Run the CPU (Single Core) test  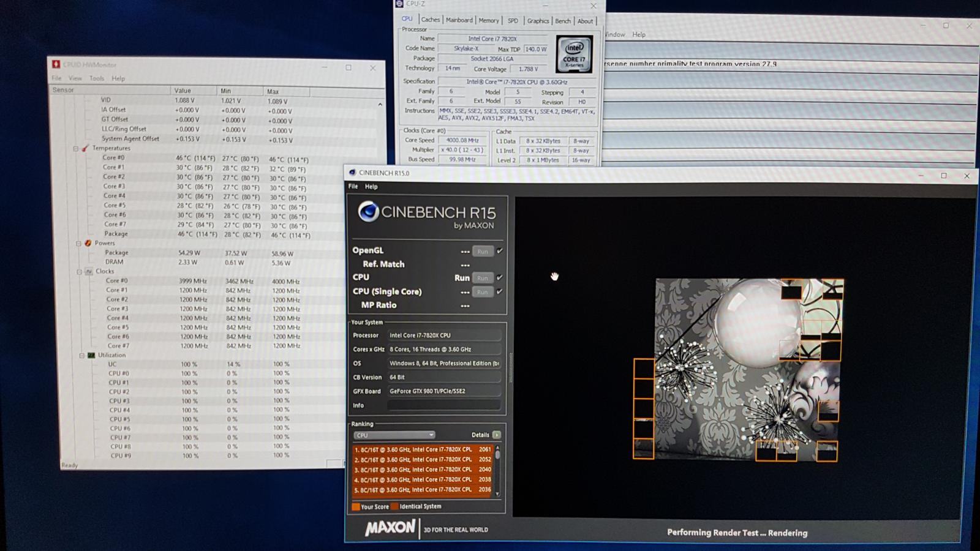click(x=483, y=292)
